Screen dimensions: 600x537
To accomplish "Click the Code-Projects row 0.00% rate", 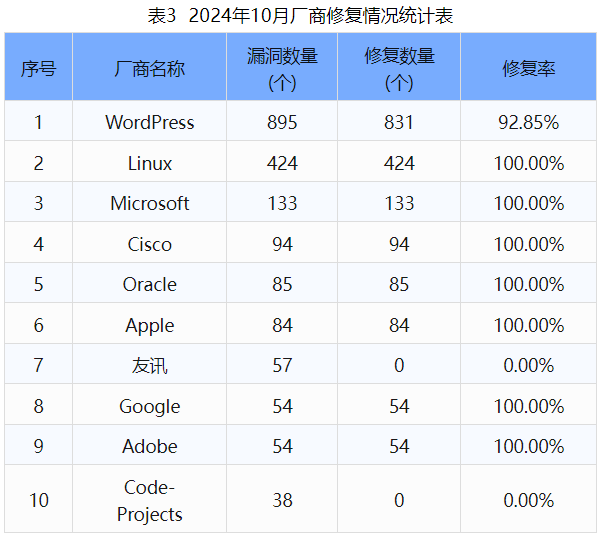I will pos(528,500).
